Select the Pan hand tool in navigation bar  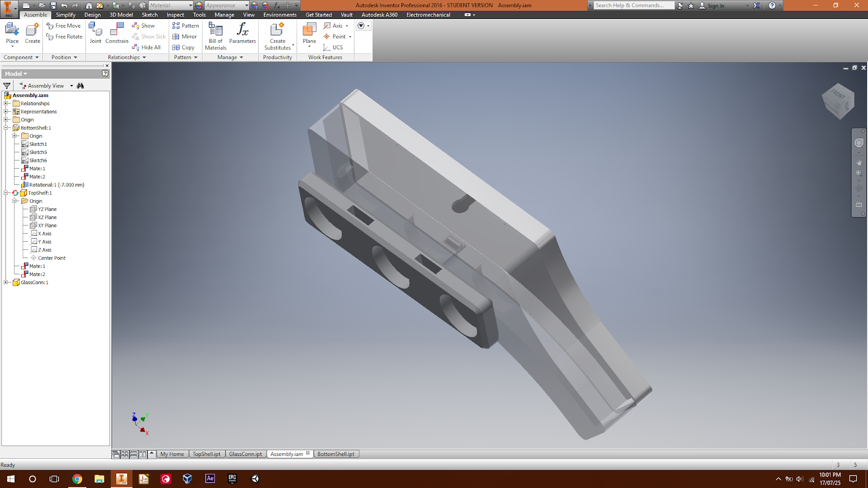coord(859,162)
